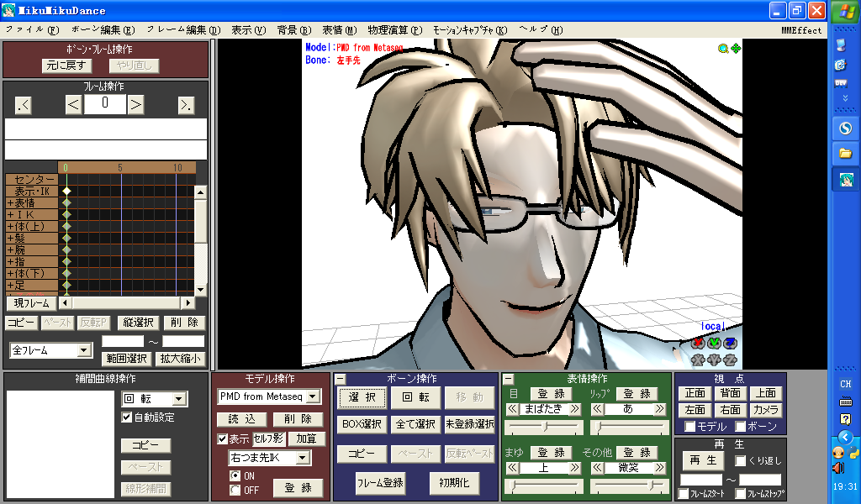The height and width of the screenshot is (504, 861).
Task: Open the MMEffect menu
Action: coord(801,30)
